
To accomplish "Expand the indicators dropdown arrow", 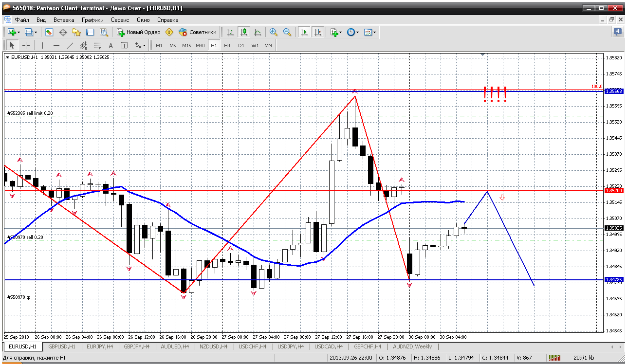I will 341,33.
